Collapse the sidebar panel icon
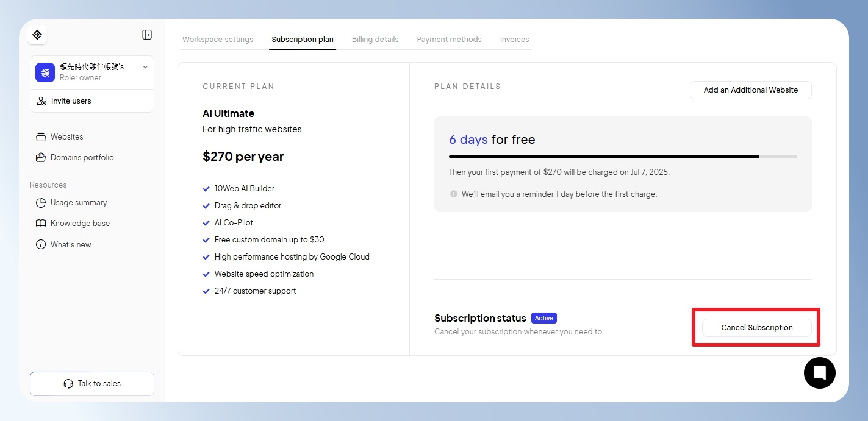This screenshot has width=868, height=421. click(147, 35)
